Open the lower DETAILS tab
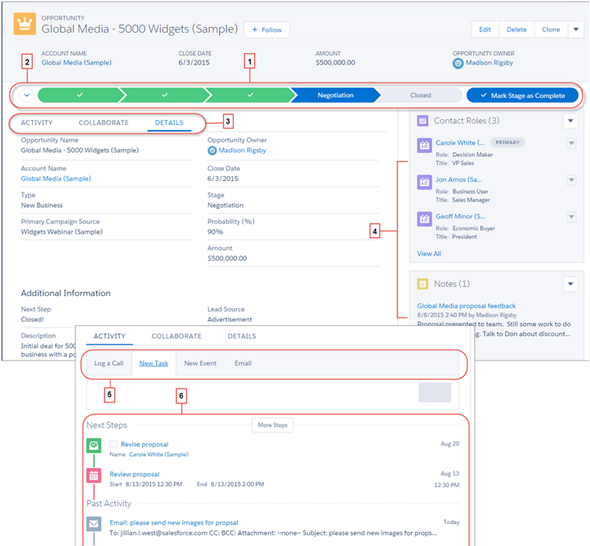 click(242, 336)
